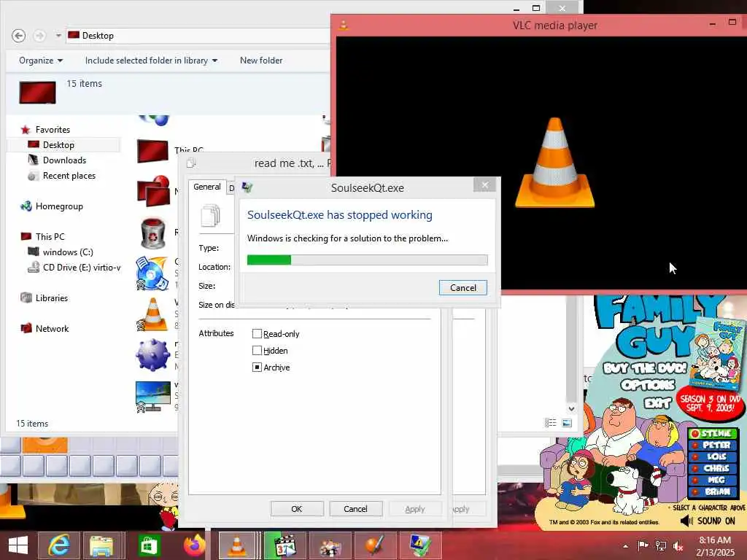Cancel the SoulseekQt solution check

[x=462, y=287]
